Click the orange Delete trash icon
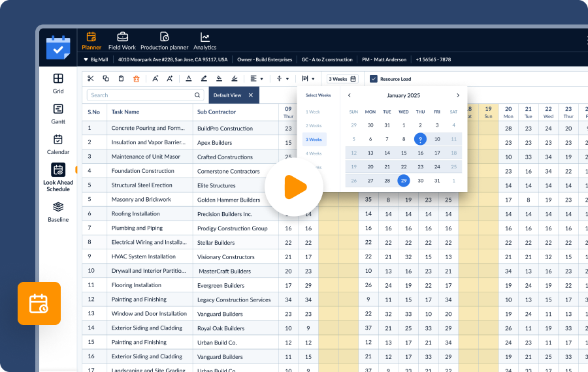Image resolution: width=588 pixels, height=372 pixels. coord(136,79)
